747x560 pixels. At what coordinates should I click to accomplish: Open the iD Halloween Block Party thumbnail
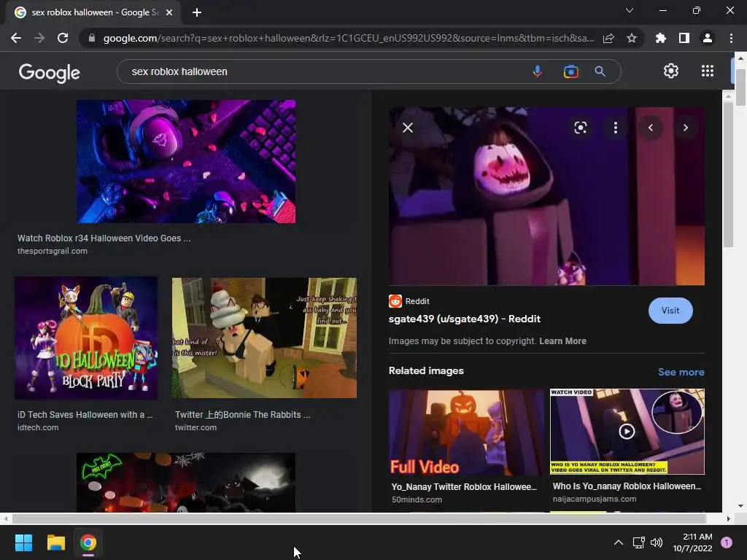point(86,338)
